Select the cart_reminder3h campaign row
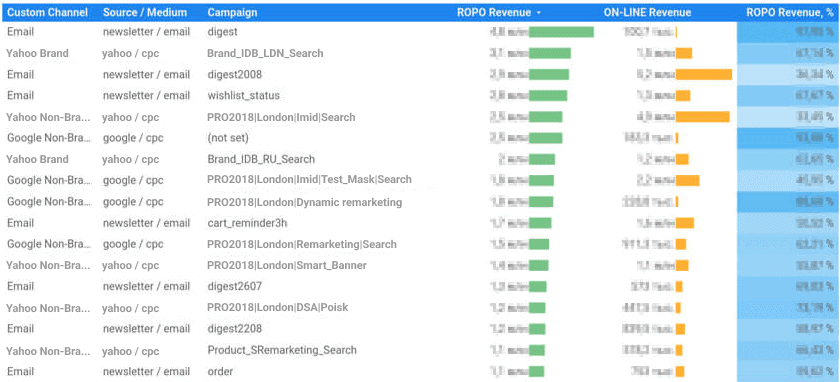 coord(420,223)
